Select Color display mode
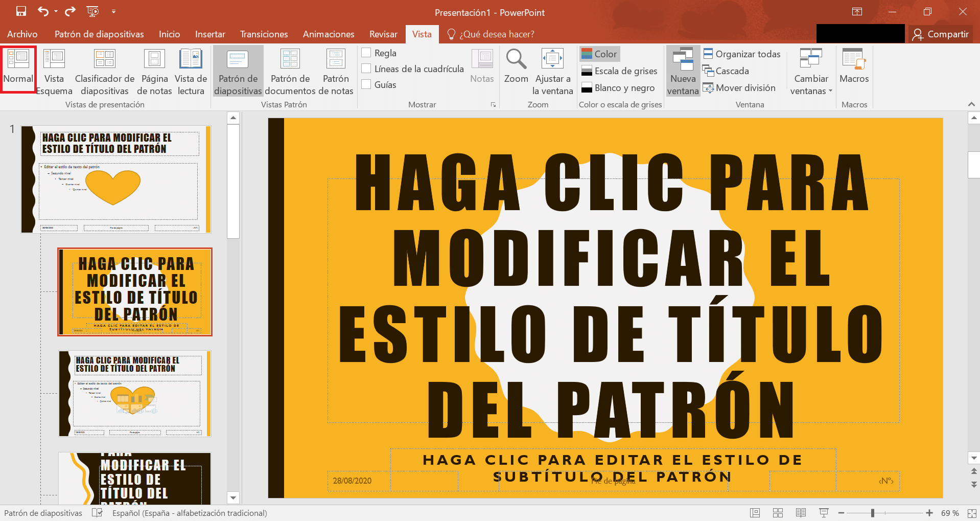Viewport: 980px width, 521px height. [x=599, y=54]
